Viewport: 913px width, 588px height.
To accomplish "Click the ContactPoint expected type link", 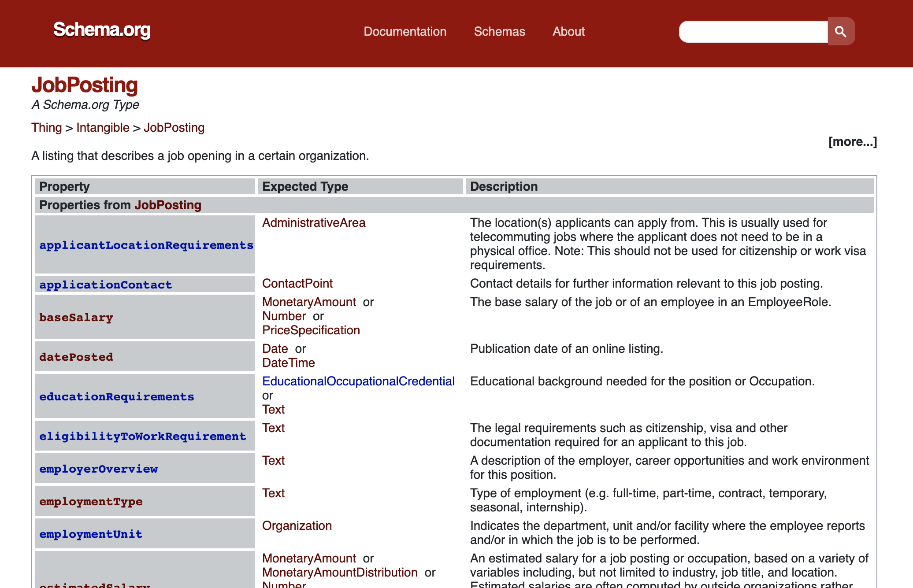I will (298, 284).
